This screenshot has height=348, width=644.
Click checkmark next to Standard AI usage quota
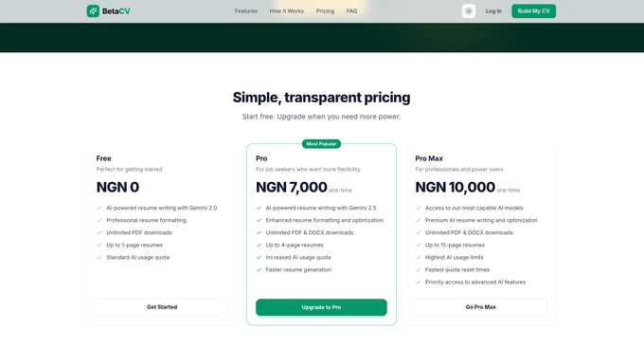pos(99,258)
